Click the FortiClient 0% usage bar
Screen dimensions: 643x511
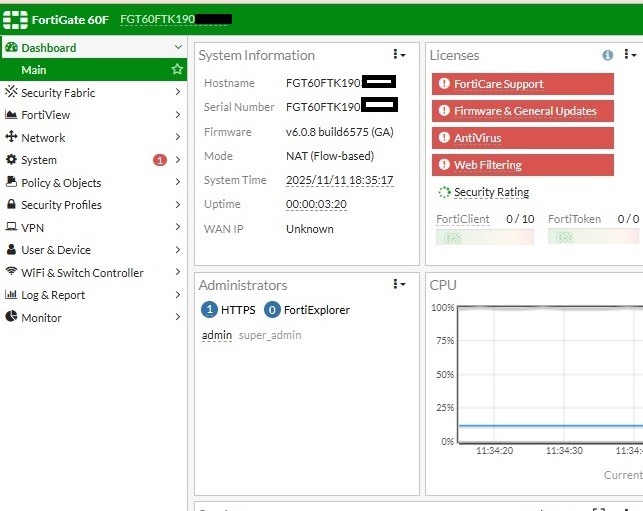485,237
